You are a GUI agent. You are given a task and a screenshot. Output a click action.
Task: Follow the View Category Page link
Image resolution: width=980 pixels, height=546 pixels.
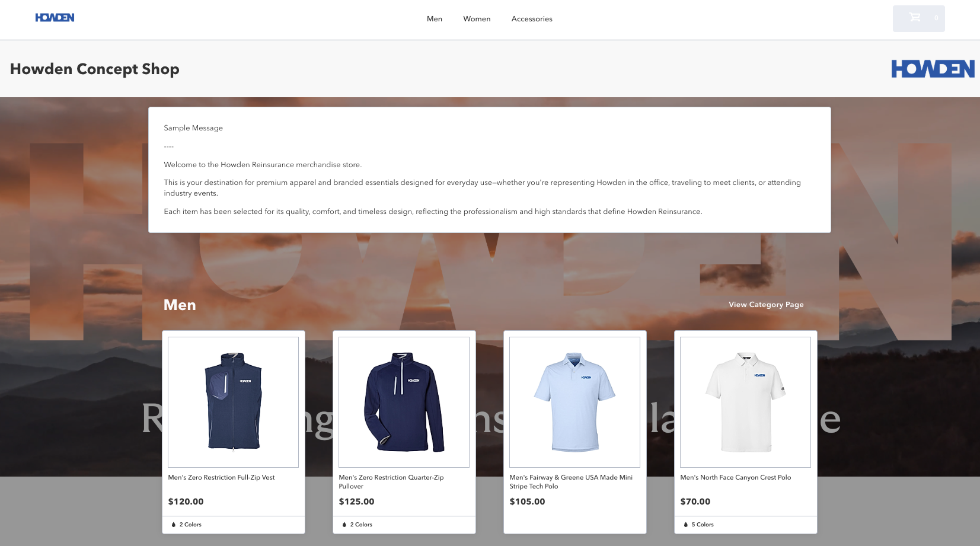766,305
